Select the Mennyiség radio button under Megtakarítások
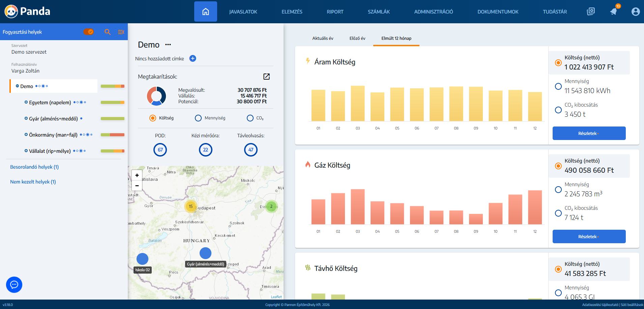Screen dimensions: 644x309 [x=198, y=118]
